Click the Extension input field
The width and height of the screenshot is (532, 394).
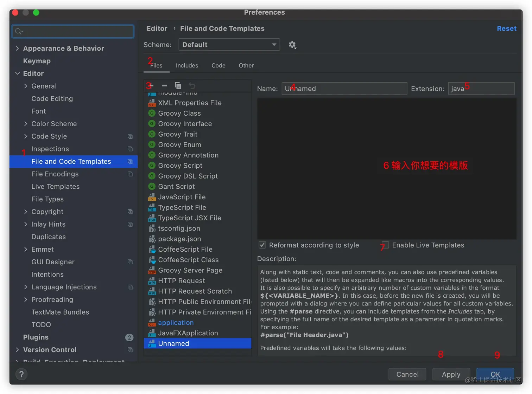(x=481, y=89)
